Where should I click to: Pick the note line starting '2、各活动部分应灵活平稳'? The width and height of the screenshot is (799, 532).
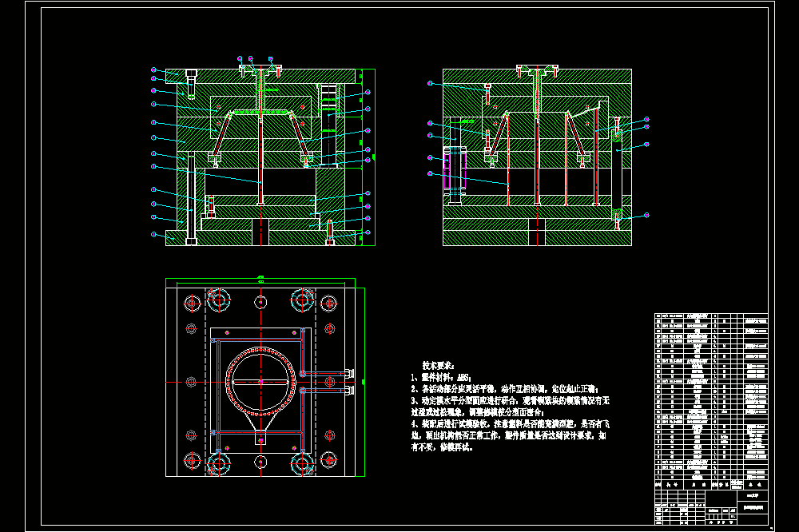coord(504,389)
